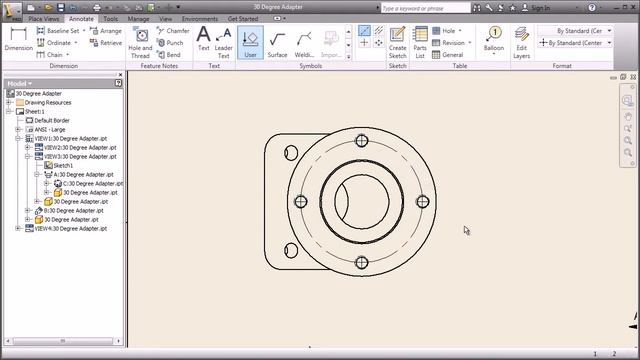640x360 pixels.
Task: Click Arrange dimensions tool
Action: point(105,31)
